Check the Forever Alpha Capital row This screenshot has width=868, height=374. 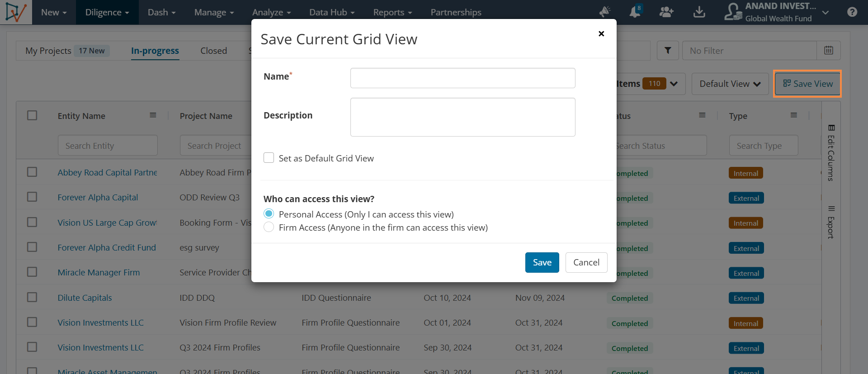[x=32, y=197]
